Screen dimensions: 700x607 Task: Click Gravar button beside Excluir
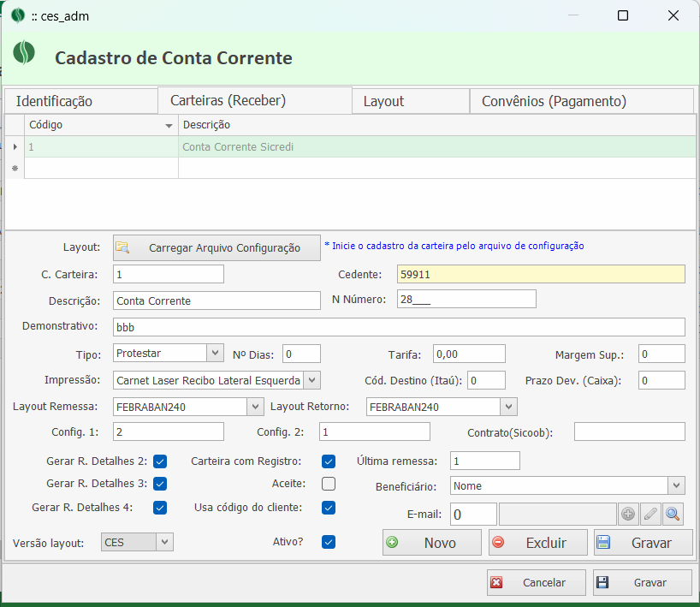(x=643, y=543)
